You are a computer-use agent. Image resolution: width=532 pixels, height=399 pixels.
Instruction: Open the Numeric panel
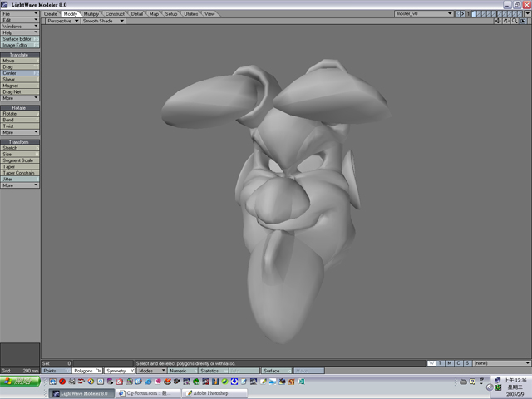tap(183, 371)
